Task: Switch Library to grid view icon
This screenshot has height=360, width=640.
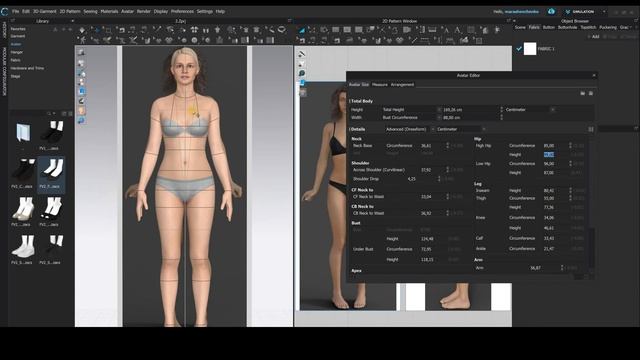Action: click(69, 113)
